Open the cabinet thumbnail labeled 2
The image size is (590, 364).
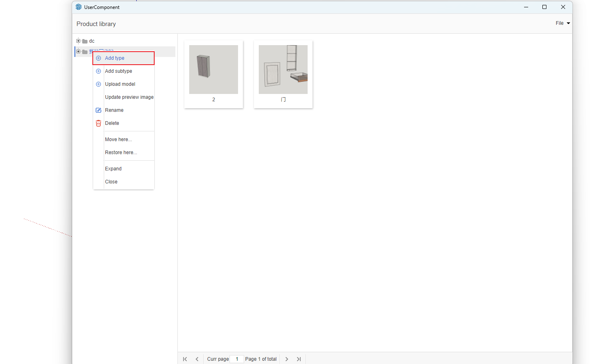click(x=214, y=70)
